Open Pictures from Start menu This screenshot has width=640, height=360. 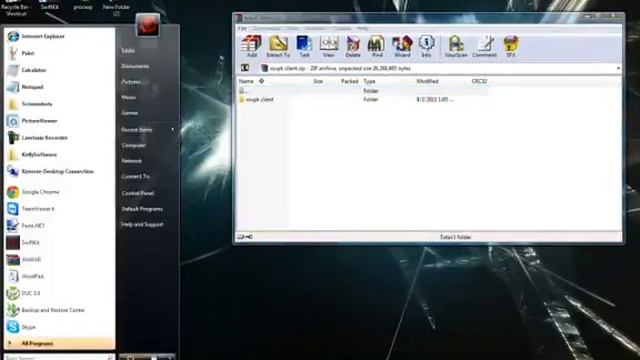click(x=131, y=82)
